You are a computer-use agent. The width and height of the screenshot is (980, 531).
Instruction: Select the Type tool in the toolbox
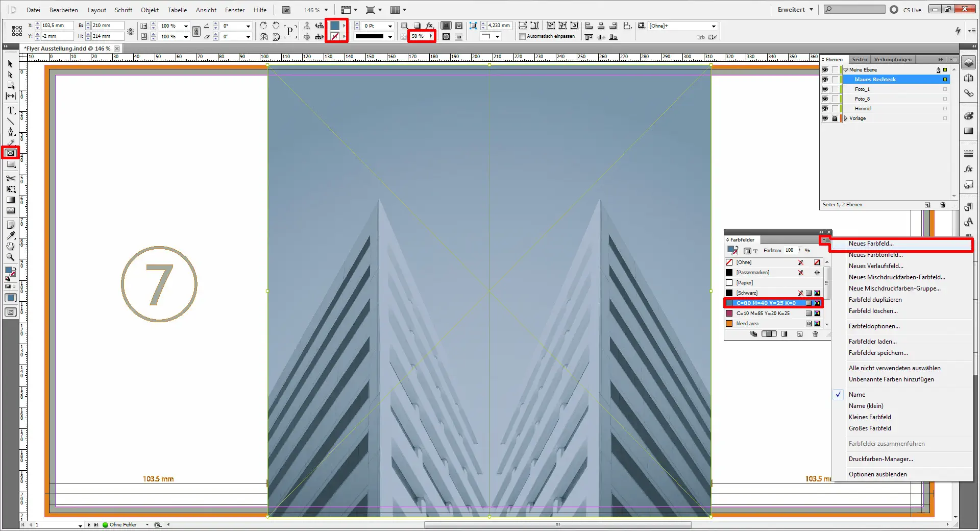pos(10,110)
